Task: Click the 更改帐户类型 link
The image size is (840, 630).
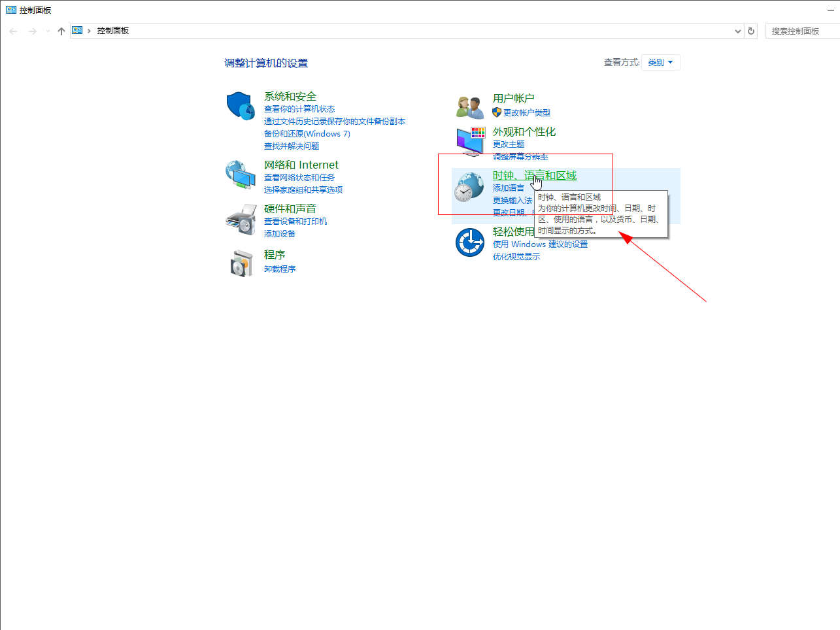Action: [526, 113]
